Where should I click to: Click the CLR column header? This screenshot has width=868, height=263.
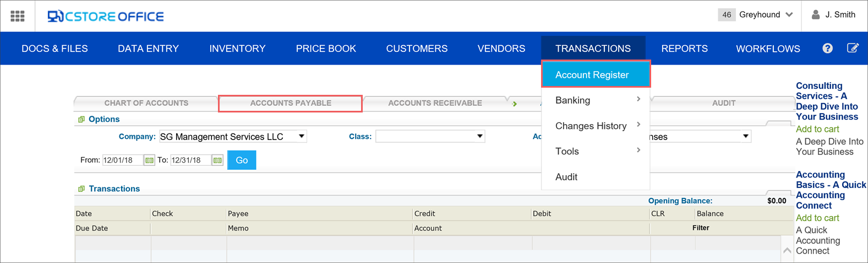click(658, 213)
